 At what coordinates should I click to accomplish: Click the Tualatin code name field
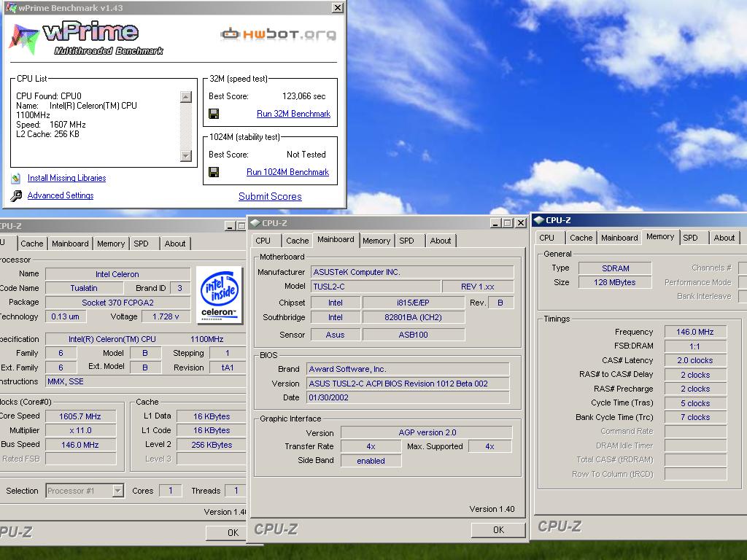pos(84,288)
